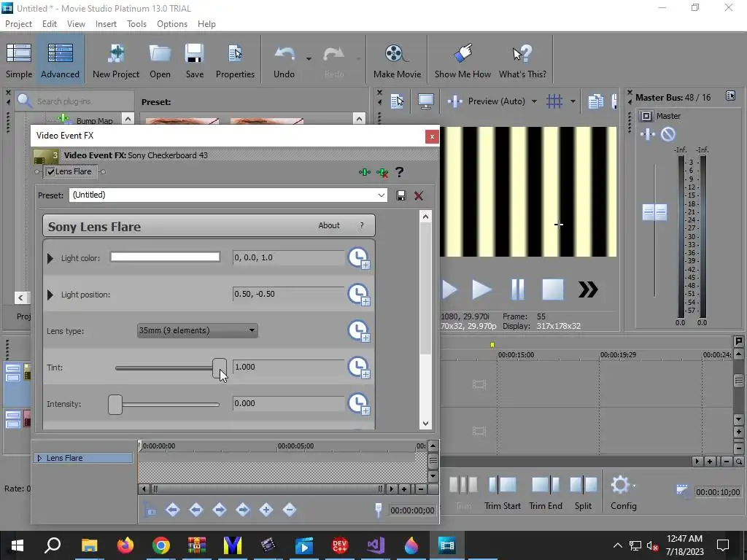Delete the Lens Flare preset
The width and height of the screenshot is (747, 560).
pyautogui.click(x=419, y=195)
